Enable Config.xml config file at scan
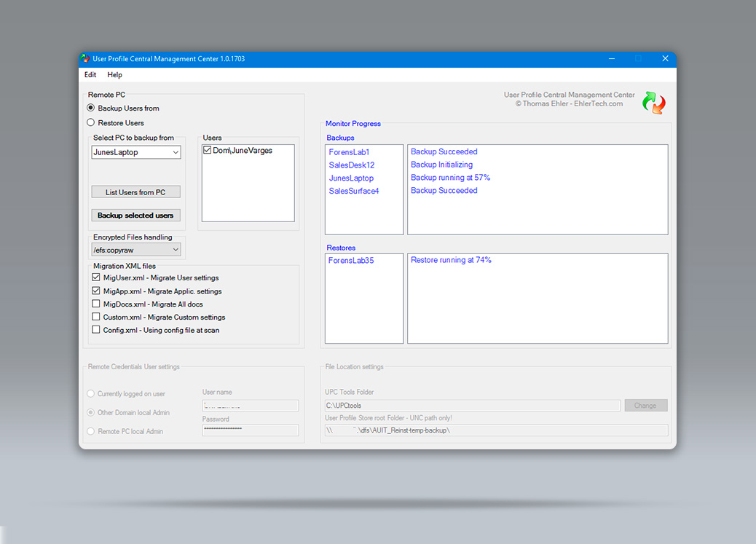This screenshot has height=544, width=756. 96,330
